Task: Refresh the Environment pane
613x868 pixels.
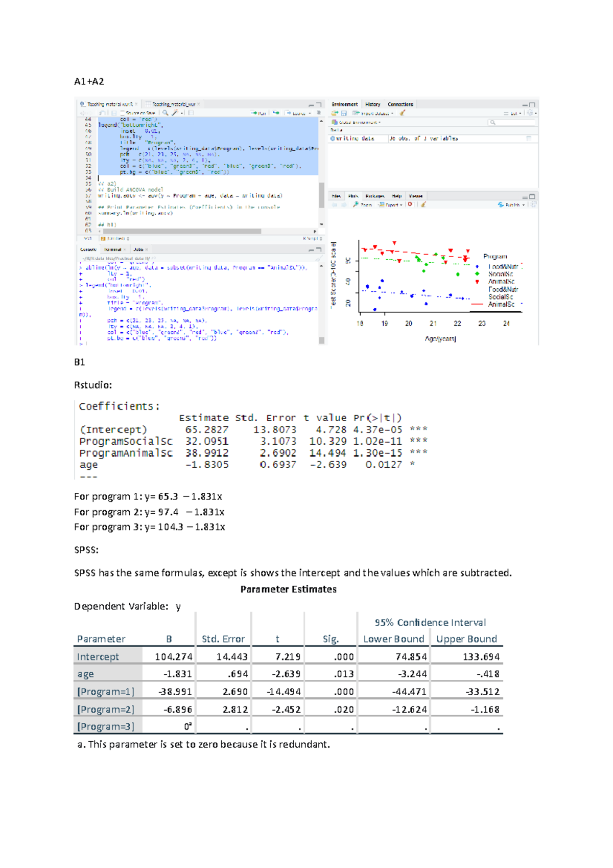Action: [530, 113]
